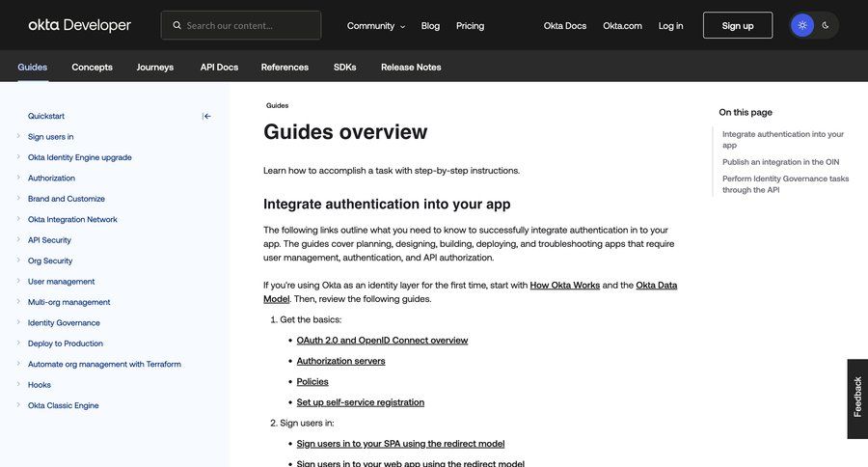
Task: Select the Guides tab
Action: 32,67
